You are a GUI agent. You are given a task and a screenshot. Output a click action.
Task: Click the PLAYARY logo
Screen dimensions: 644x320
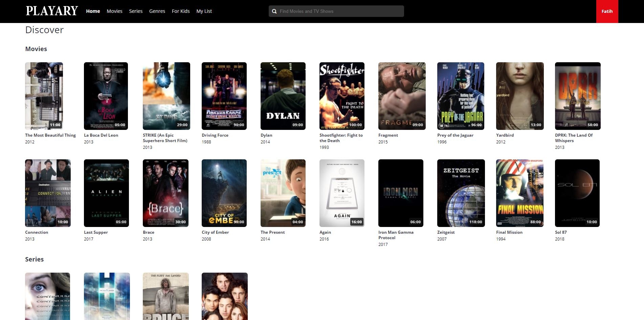[x=51, y=10]
